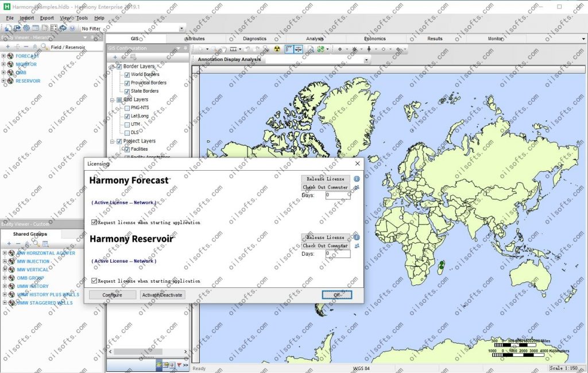Collapse the Grid Layers tree node
The image size is (588, 373).
112,100
